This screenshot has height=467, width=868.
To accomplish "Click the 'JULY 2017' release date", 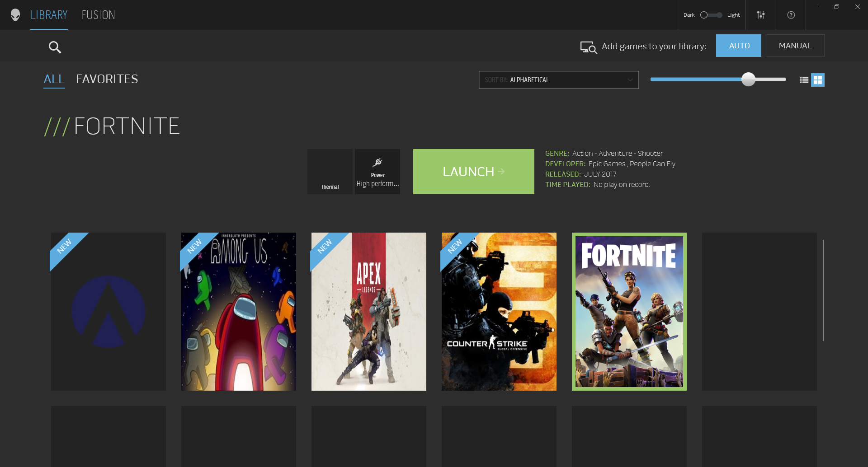I will (600, 174).
